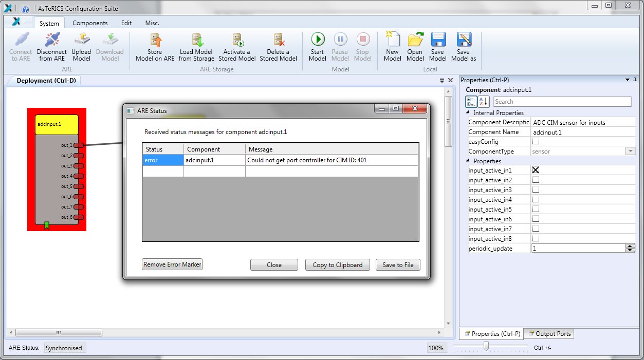Click the Open Model folder icon
The image size is (644, 360).
[415, 39]
